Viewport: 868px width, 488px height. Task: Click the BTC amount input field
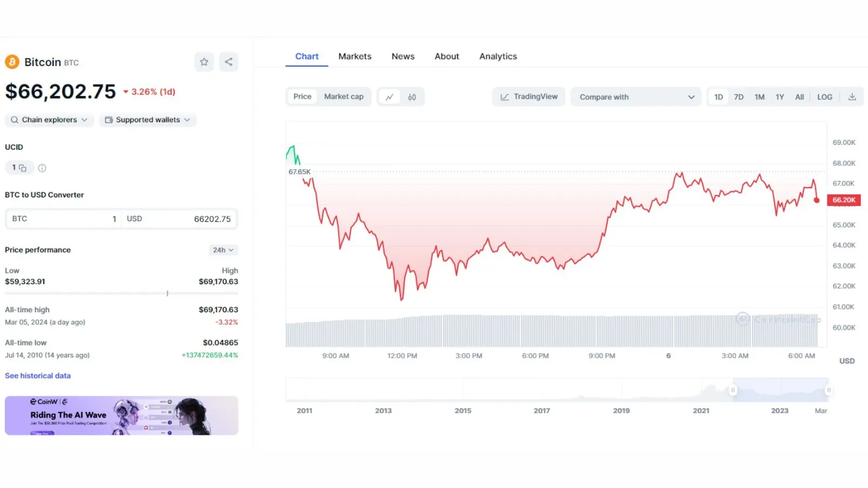coord(63,219)
